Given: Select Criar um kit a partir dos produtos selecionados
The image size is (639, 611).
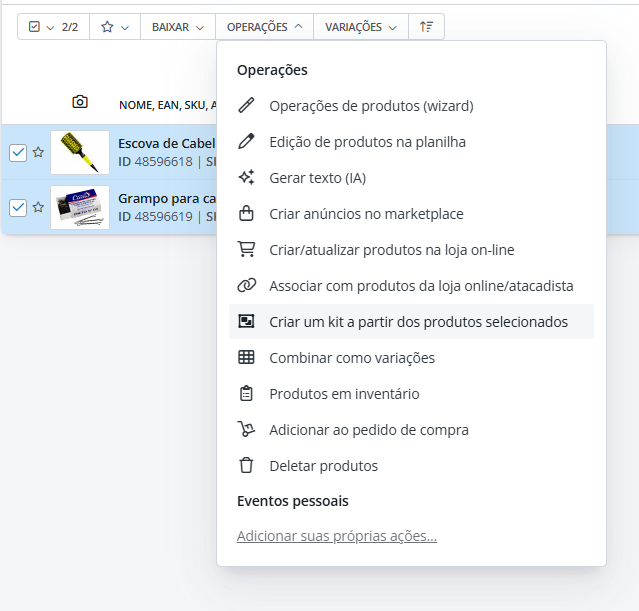Looking at the screenshot, I should 418,322.
